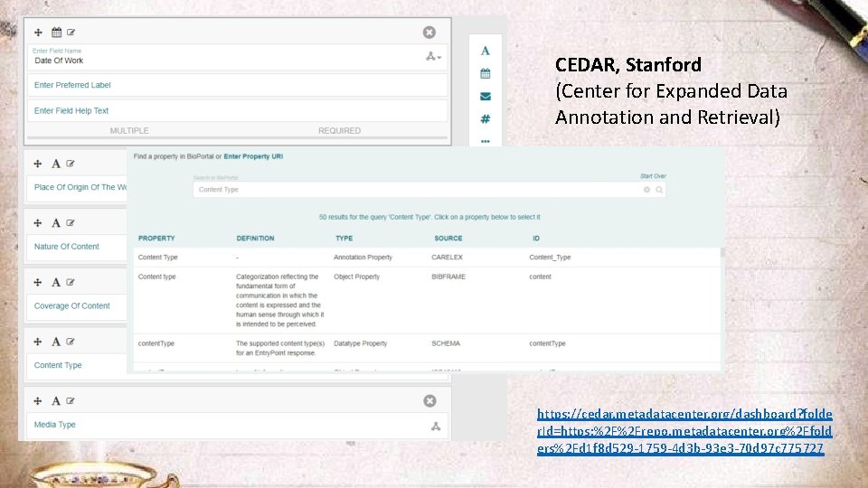Viewport: 868px width, 488px height.
Task: Click edit icon in Date Of Work header
Action: click(71, 33)
